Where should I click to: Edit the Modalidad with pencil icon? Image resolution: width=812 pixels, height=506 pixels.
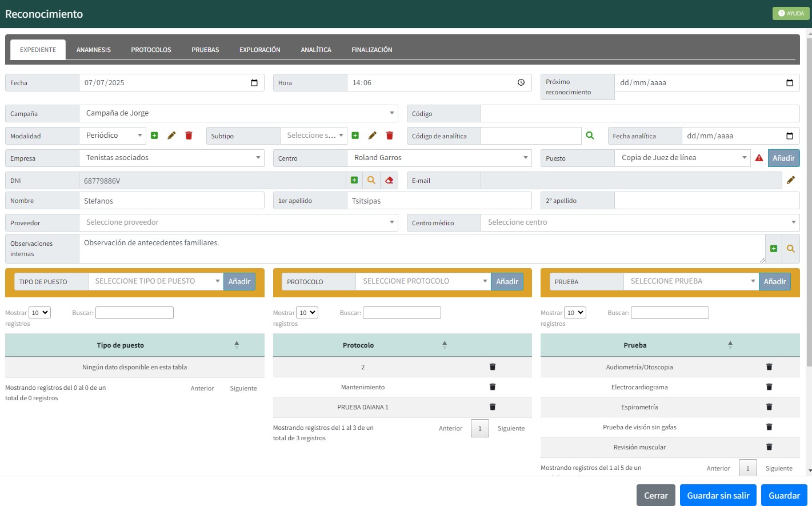tap(171, 136)
